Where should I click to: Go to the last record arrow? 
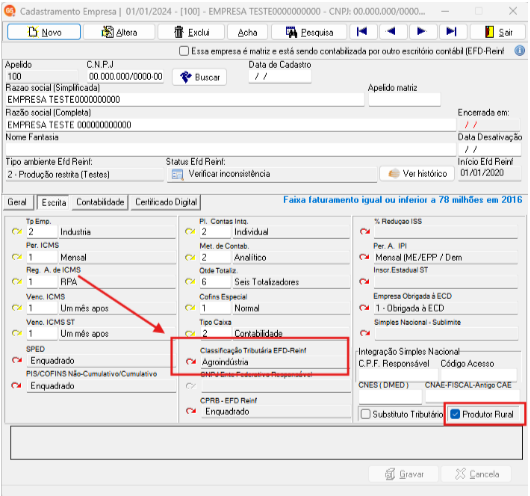pyautogui.click(x=452, y=32)
